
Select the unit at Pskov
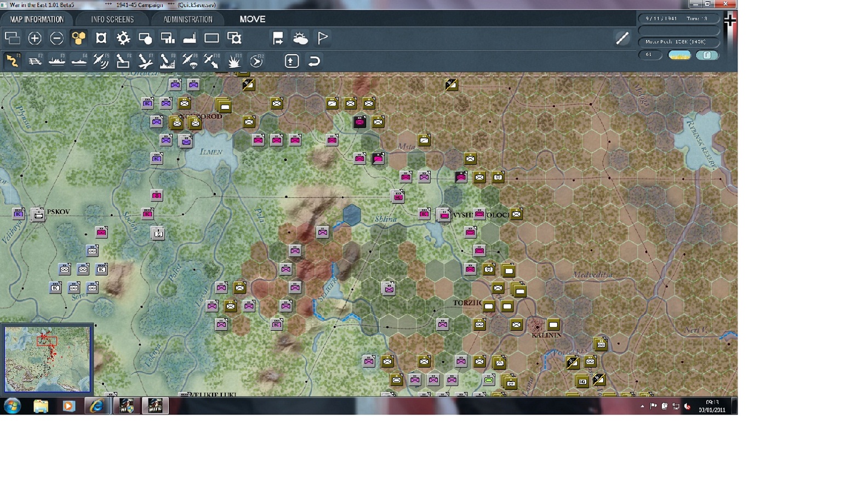click(38, 214)
